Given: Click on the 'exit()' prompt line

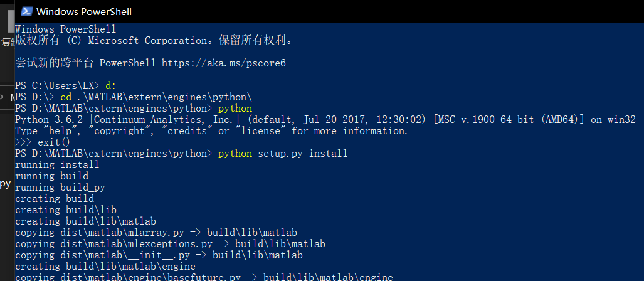Looking at the screenshot, I should click(x=42, y=142).
